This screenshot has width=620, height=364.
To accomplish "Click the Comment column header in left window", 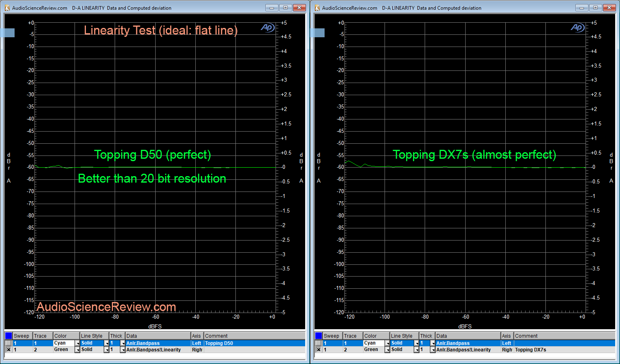I will (254, 336).
